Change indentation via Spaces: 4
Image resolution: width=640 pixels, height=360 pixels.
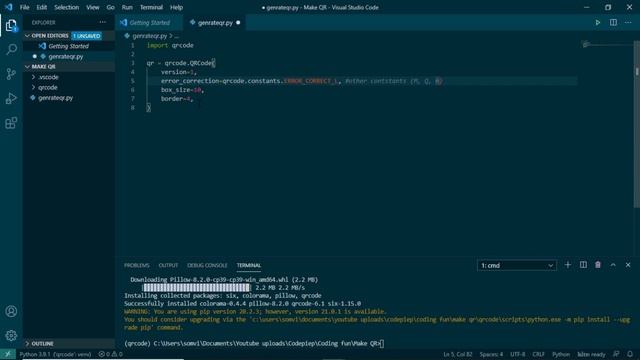click(491, 354)
